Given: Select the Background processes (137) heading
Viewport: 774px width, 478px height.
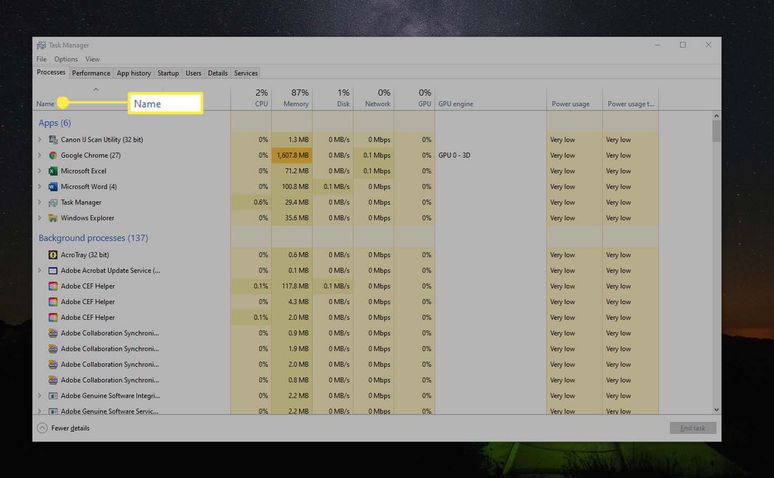Looking at the screenshot, I should tap(93, 238).
